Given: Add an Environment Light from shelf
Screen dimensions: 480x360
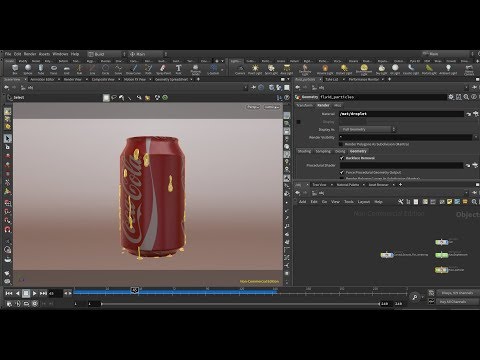Looking at the screenshot, I should point(364,70).
